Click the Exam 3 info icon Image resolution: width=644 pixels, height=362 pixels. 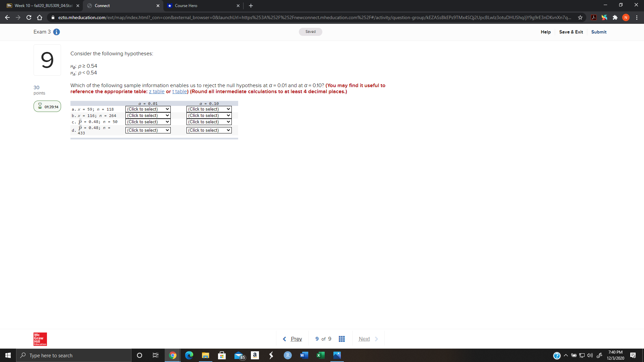pos(56,32)
